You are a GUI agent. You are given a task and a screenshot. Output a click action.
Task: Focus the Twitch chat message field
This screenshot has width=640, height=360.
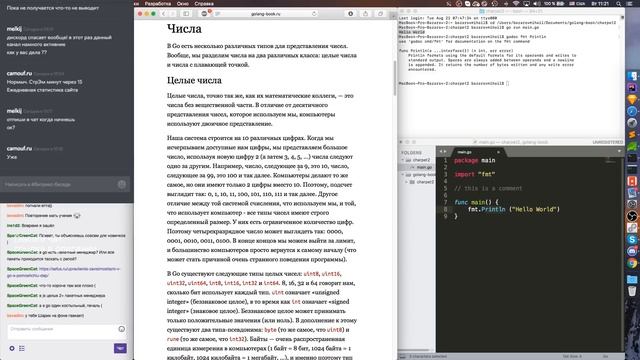click(x=62, y=329)
